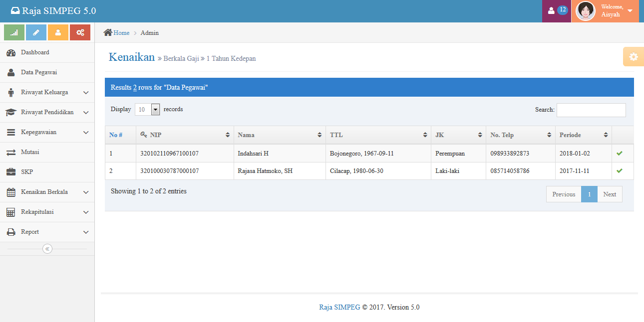Expand the Report sidebar menu
Screen dimensions: 644x322
[x=30, y=232]
